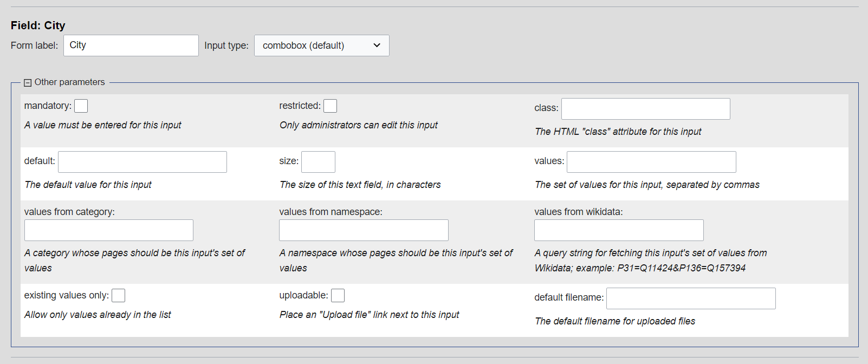Image resolution: width=868 pixels, height=364 pixels.
Task: Focus the class input field
Action: [x=645, y=109]
